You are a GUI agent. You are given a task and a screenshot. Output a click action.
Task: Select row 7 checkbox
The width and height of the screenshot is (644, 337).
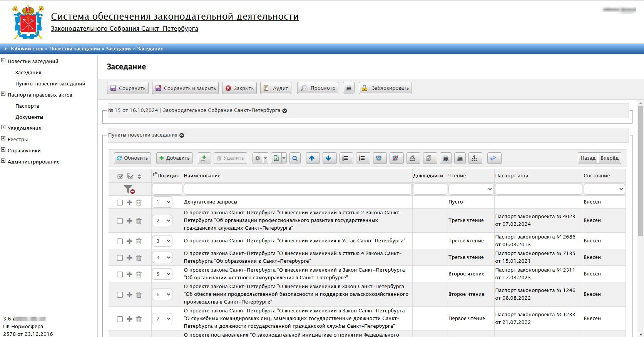click(x=120, y=319)
